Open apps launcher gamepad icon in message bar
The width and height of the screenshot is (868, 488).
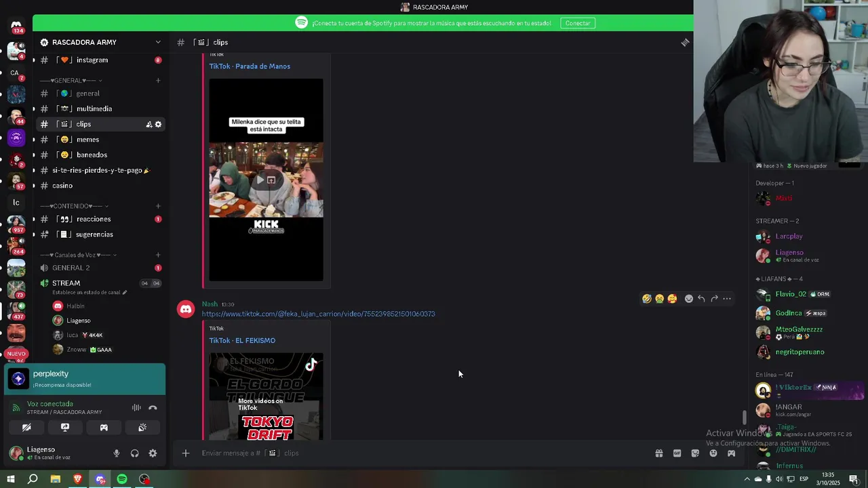pyautogui.click(x=731, y=453)
